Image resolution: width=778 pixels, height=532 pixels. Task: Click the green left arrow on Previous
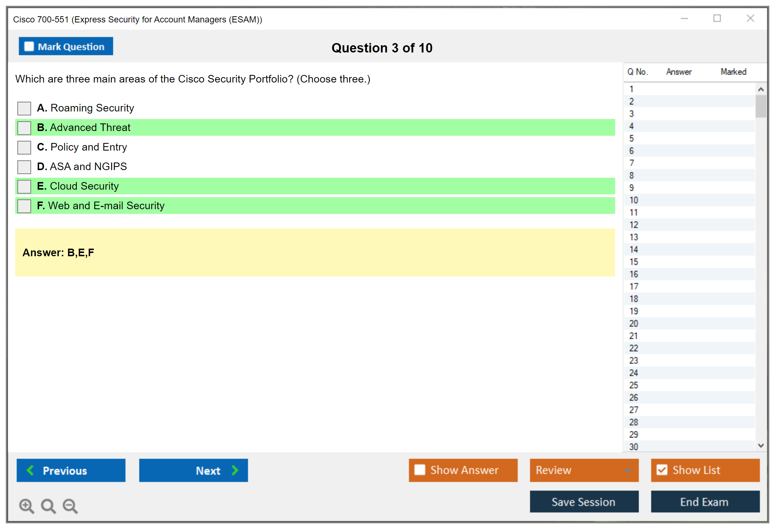(30, 470)
